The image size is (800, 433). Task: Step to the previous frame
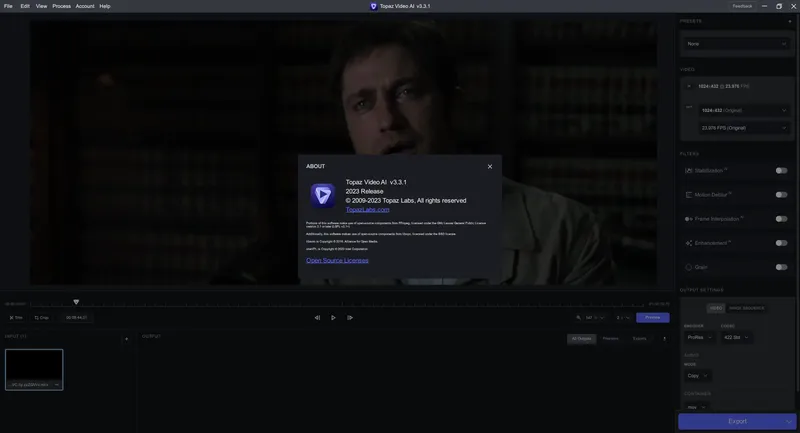pos(317,318)
